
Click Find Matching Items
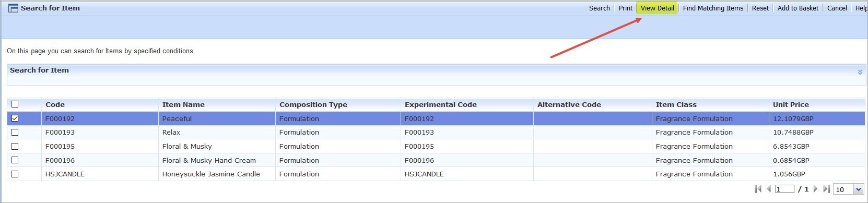713,8
